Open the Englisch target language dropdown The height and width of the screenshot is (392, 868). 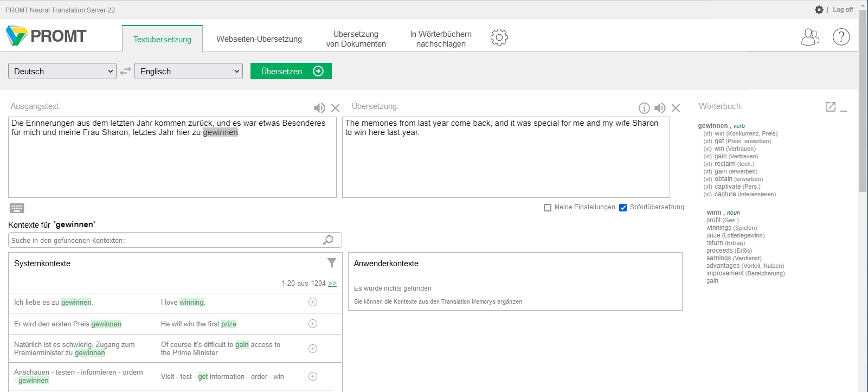189,71
